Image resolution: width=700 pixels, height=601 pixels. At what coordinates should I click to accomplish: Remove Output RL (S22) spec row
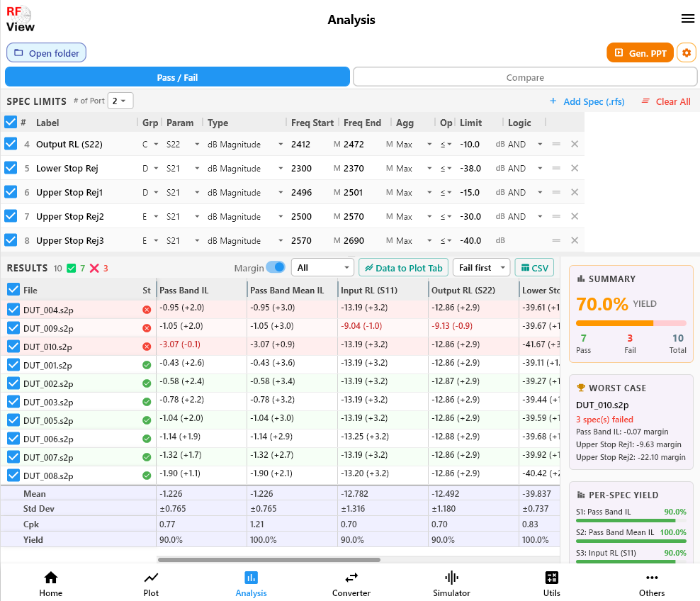pyautogui.click(x=575, y=144)
